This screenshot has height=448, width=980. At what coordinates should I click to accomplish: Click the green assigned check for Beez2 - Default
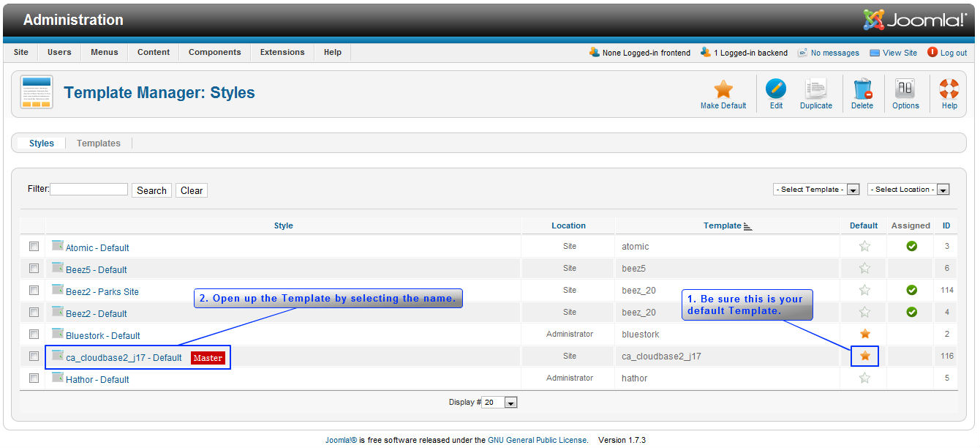click(x=911, y=312)
